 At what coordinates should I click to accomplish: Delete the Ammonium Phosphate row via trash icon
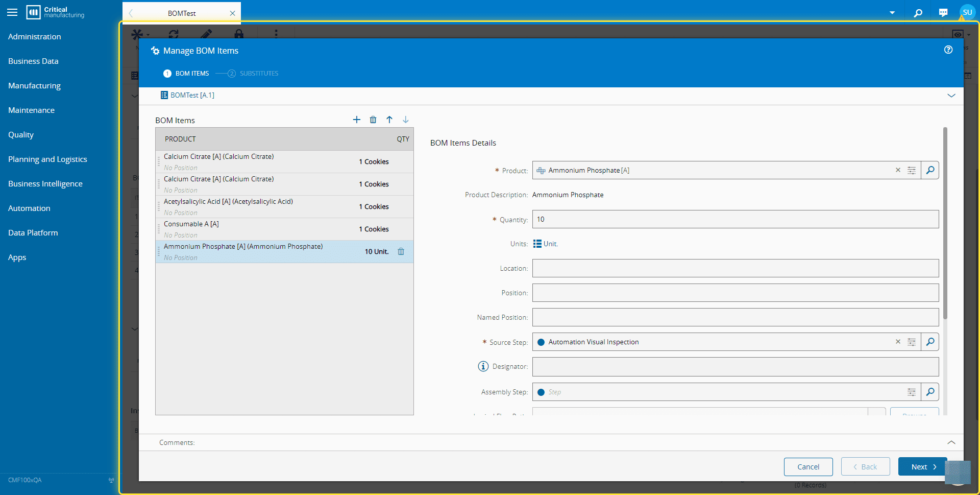[401, 251]
